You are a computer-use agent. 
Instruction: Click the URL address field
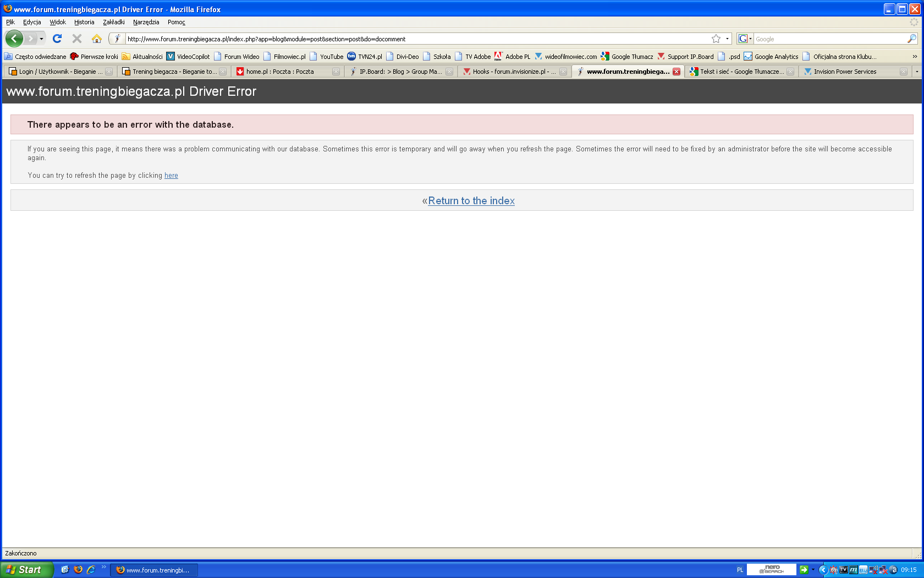click(417, 39)
